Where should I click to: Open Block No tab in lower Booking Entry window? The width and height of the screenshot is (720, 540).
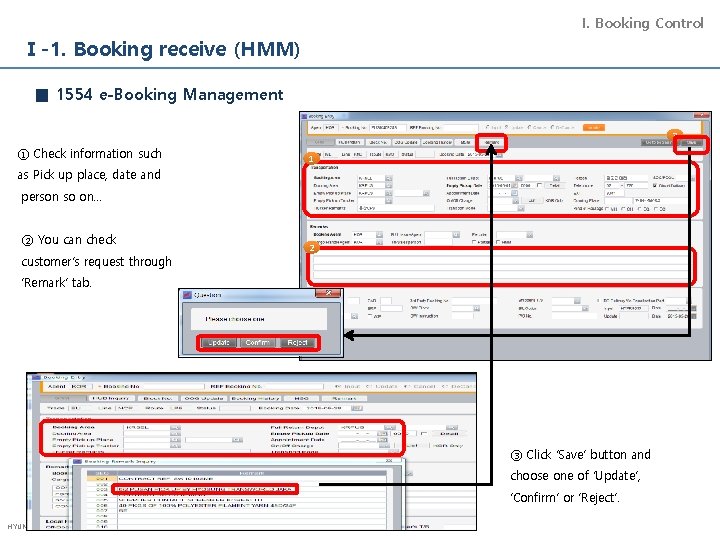(x=157, y=398)
